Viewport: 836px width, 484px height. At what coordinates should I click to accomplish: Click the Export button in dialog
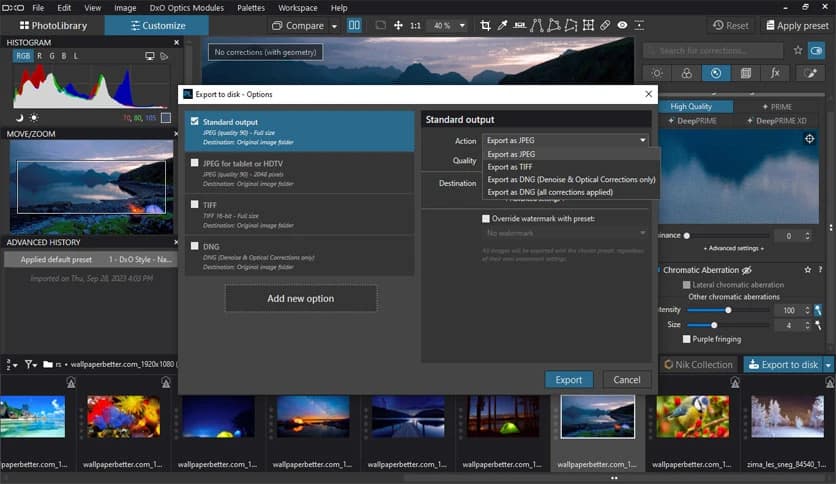click(x=568, y=380)
